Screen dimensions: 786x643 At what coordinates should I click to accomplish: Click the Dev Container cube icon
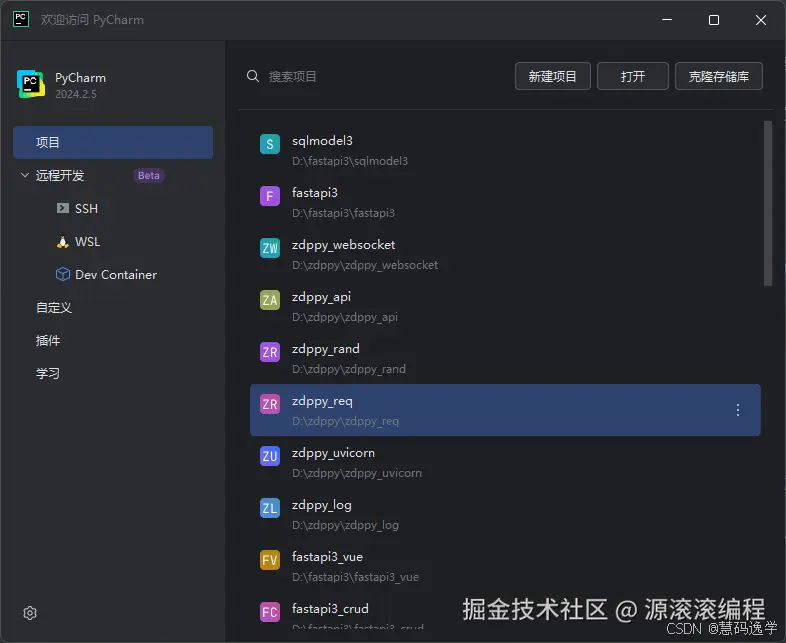click(x=63, y=274)
